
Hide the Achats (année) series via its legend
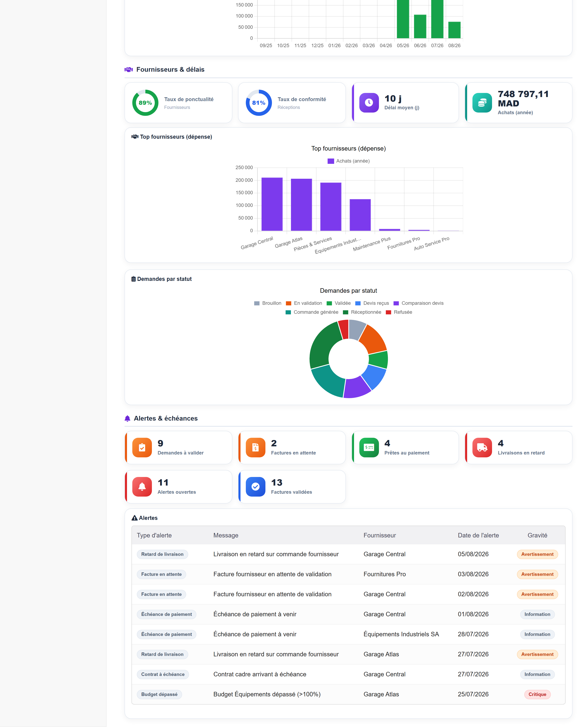[x=349, y=161]
